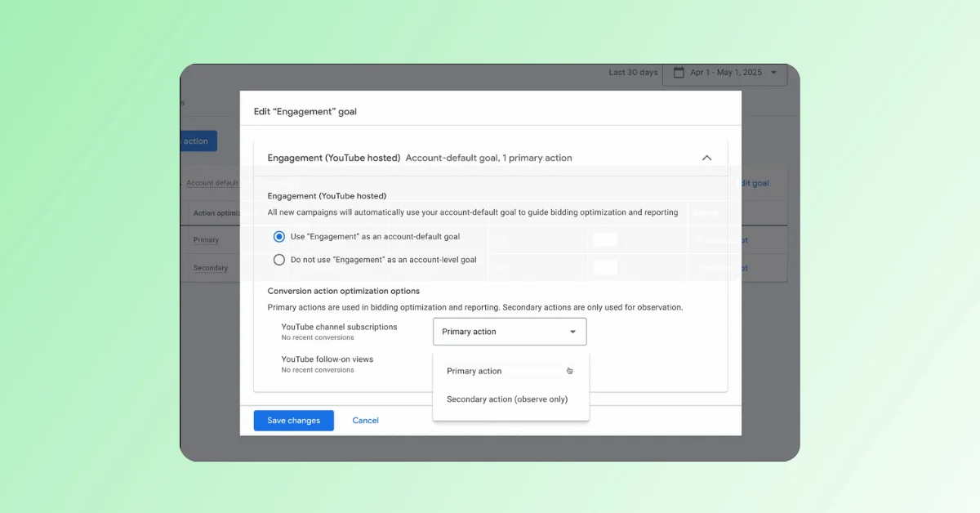The width and height of the screenshot is (980, 513).
Task: Choose 'Primary action' from the dropdown list
Action: point(510,371)
